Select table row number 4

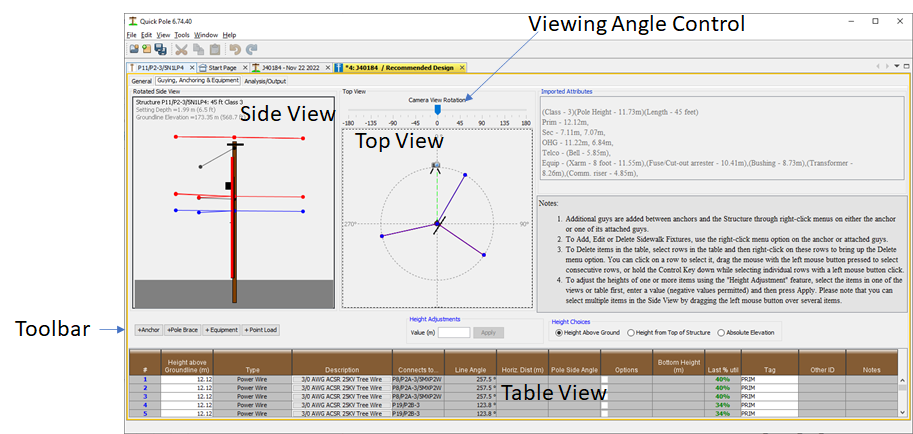point(144,405)
